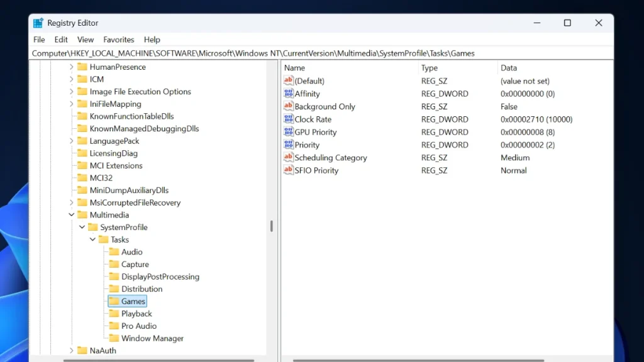Select the Games key

pos(128,301)
